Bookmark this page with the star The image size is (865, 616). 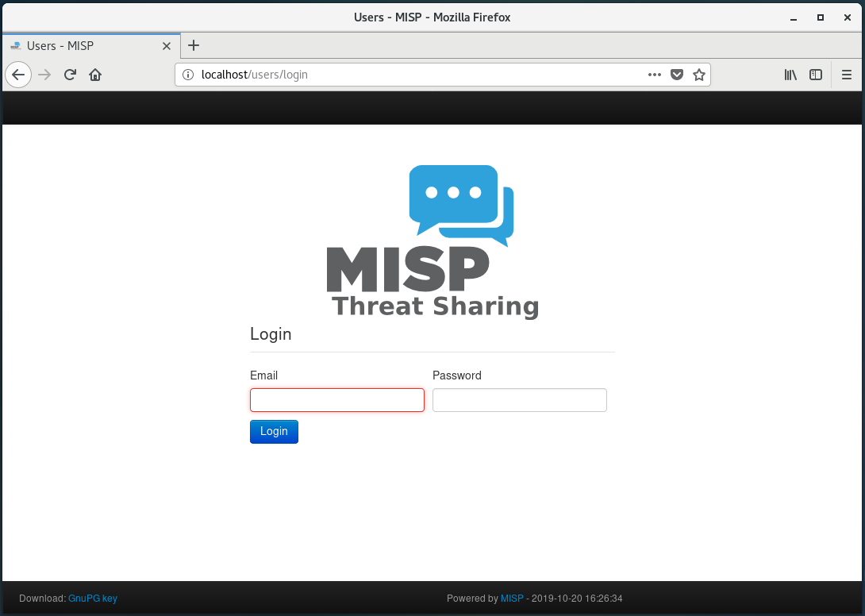coord(699,75)
